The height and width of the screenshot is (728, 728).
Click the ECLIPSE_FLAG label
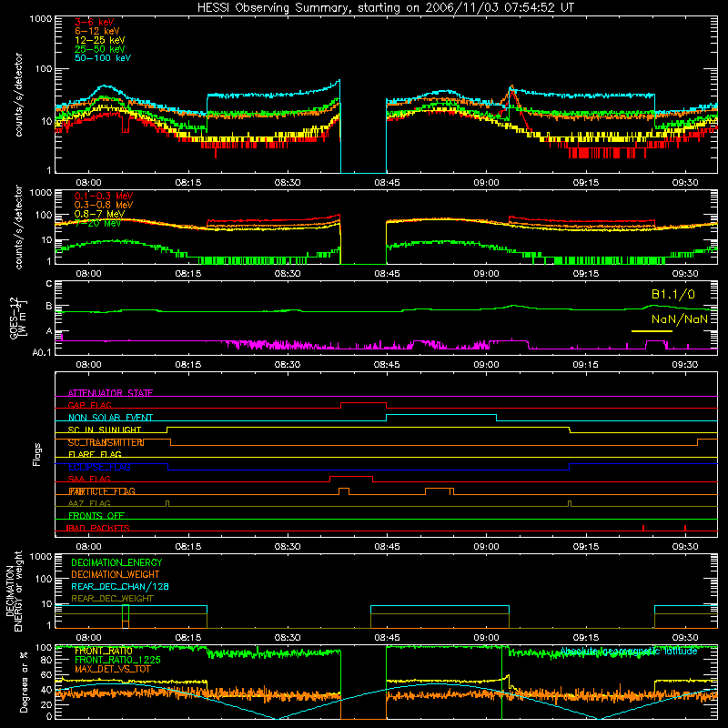[99, 467]
